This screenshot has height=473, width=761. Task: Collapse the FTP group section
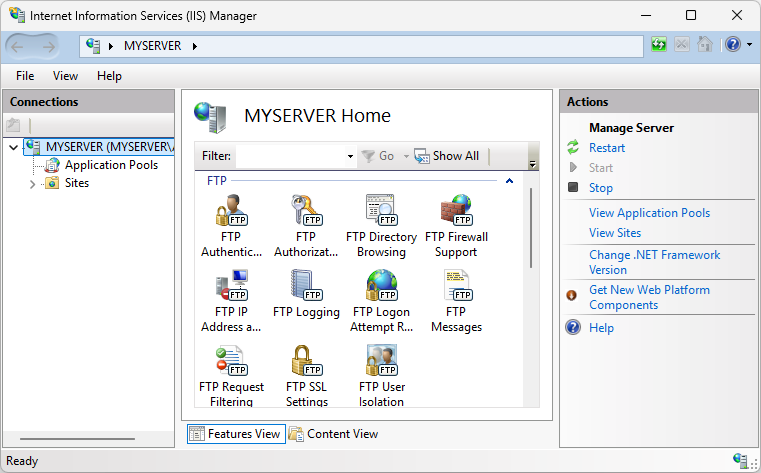pyautogui.click(x=509, y=182)
